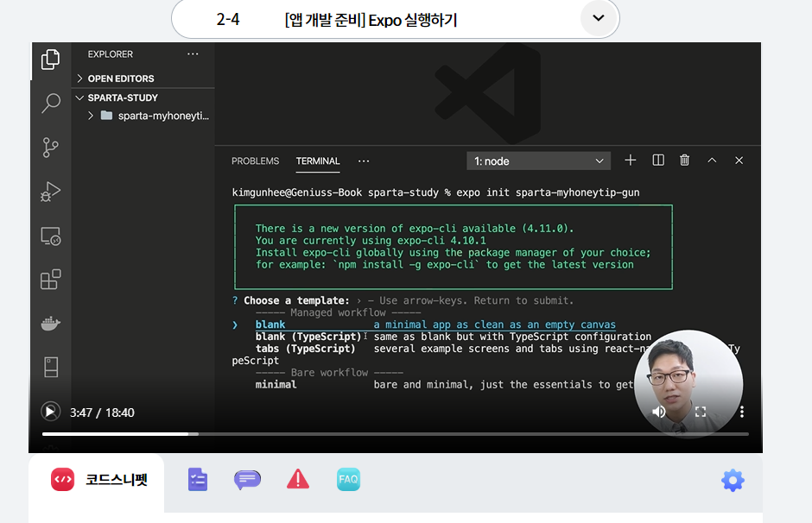
Task: Open Source Control branch icon
Action: click(x=50, y=148)
